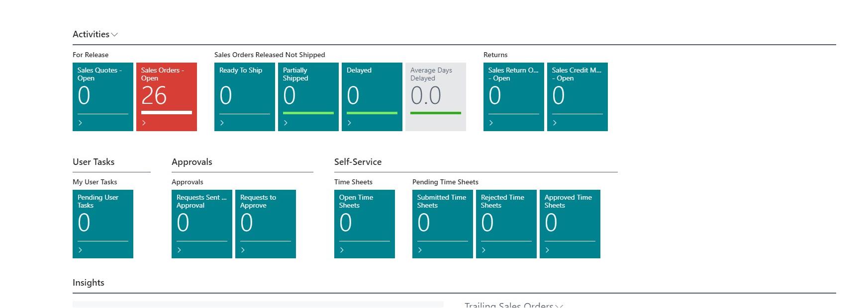Click arrow on Sales Credit Memos - Open tile

coord(555,123)
